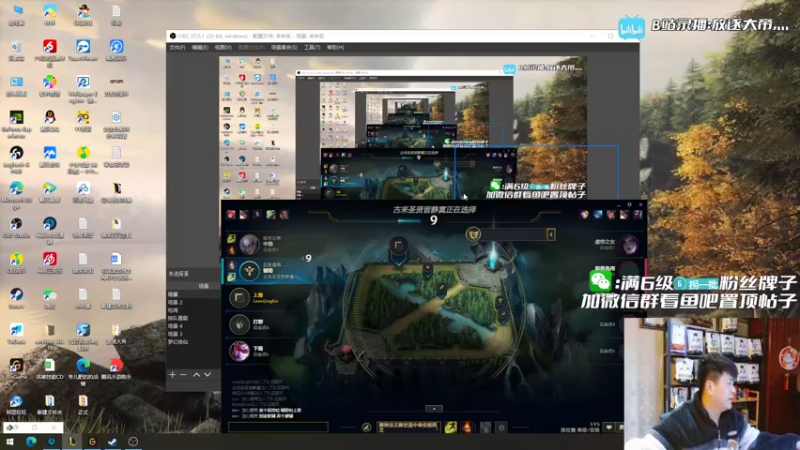Open TeamViewer desktop shortcut
The width and height of the screenshot is (800, 450).
pyautogui.click(x=83, y=51)
